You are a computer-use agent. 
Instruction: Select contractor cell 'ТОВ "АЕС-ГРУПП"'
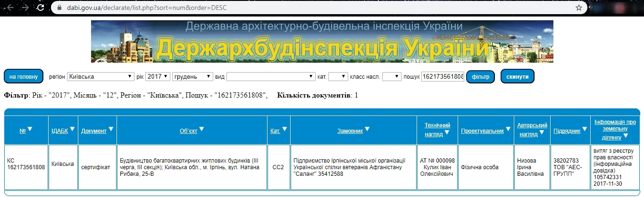click(570, 167)
